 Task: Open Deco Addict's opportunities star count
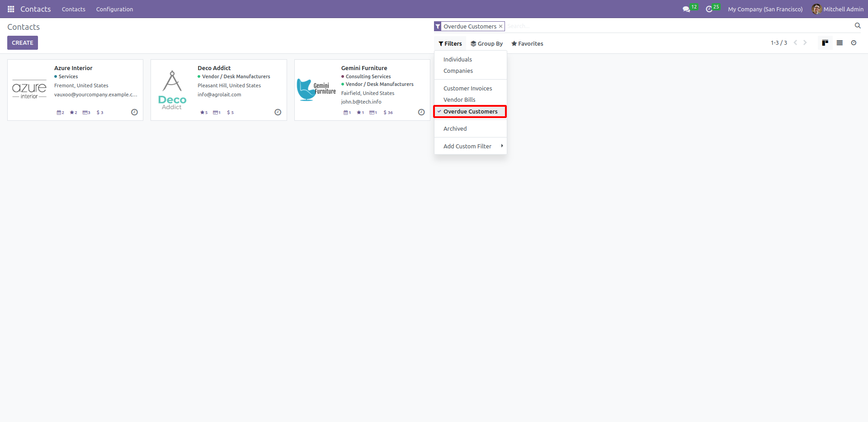[204, 113]
